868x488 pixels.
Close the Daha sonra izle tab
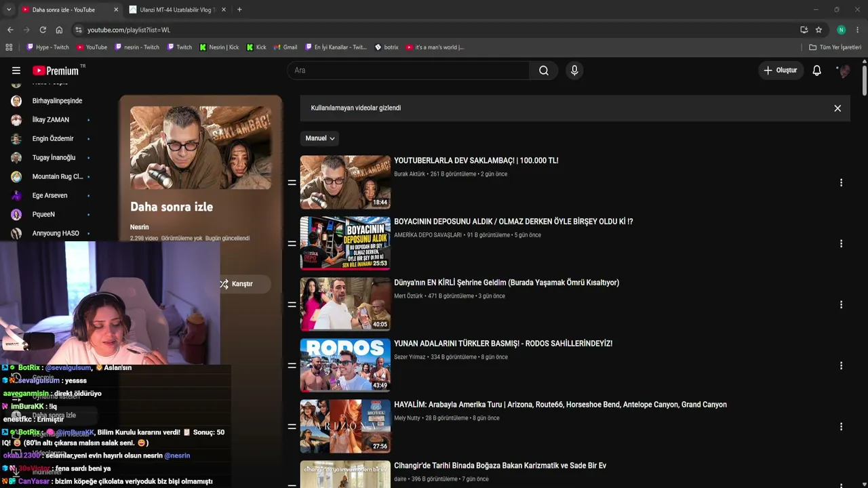[x=116, y=9]
